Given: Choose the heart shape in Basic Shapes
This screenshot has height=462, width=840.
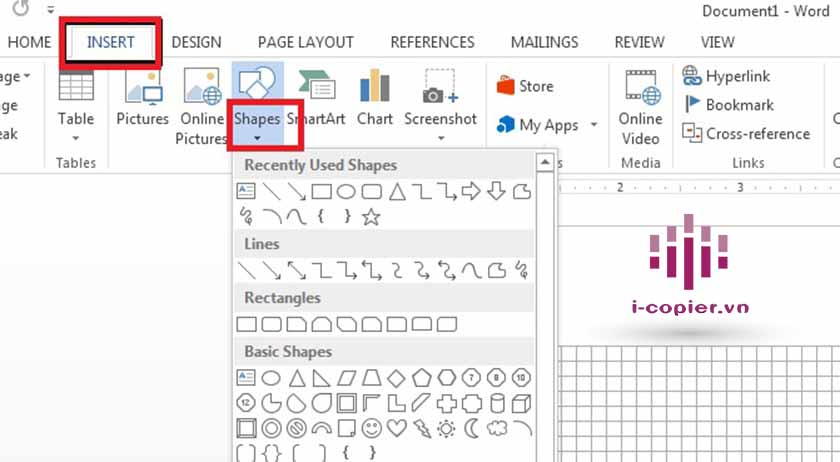Looking at the screenshot, I should click(396, 429).
